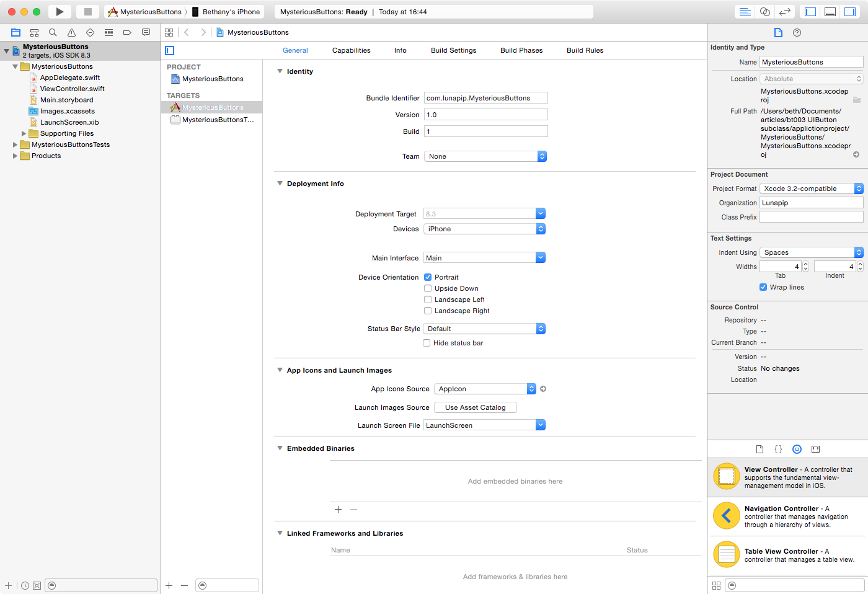The width and height of the screenshot is (868, 594).
Task: Select the General tab
Action: [x=295, y=50]
